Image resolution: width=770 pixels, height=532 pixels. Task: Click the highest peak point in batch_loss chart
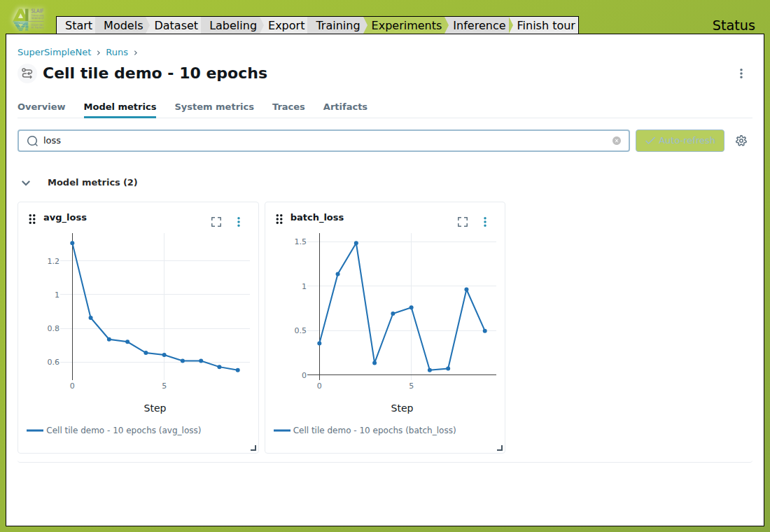click(x=356, y=243)
